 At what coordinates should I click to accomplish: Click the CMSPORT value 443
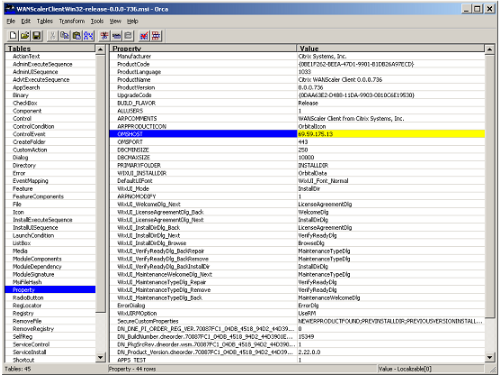tap(303, 142)
